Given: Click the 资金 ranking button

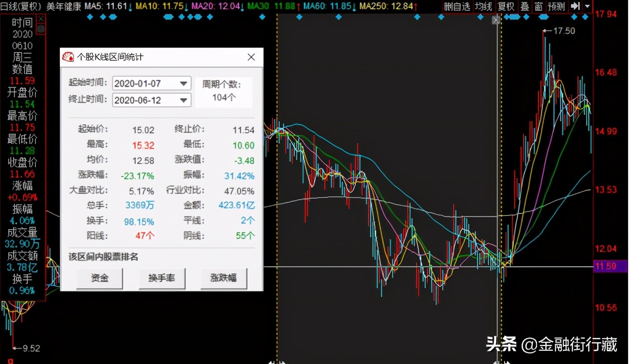Looking at the screenshot, I should pos(100,278).
